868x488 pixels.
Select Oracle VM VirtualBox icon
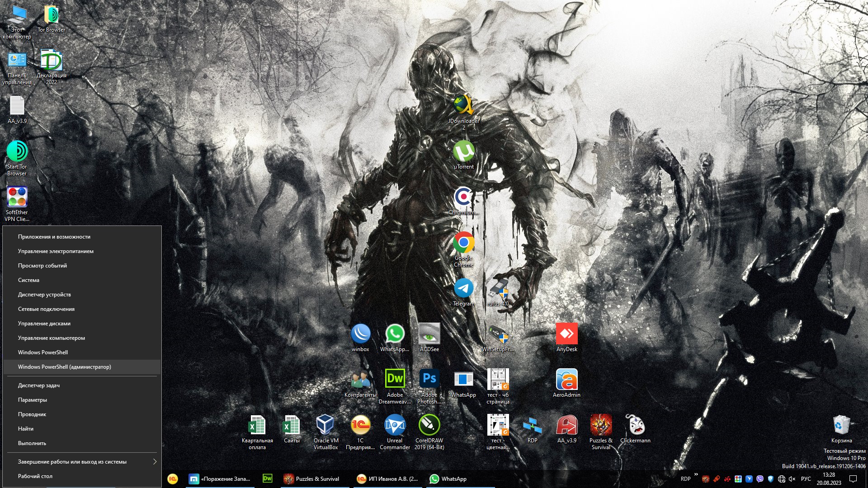326,432
